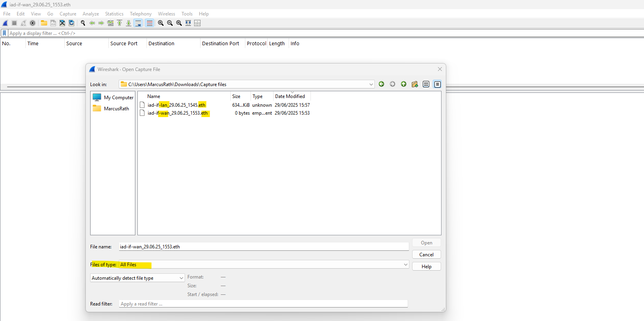Open the View menu
Image resolution: width=644 pixels, height=321 pixels.
[36, 14]
